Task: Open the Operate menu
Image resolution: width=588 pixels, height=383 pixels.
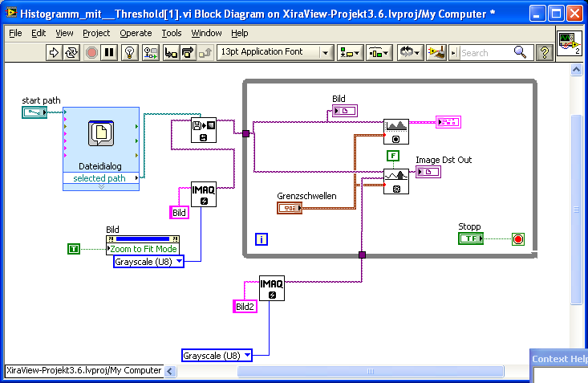Action: 136,34
